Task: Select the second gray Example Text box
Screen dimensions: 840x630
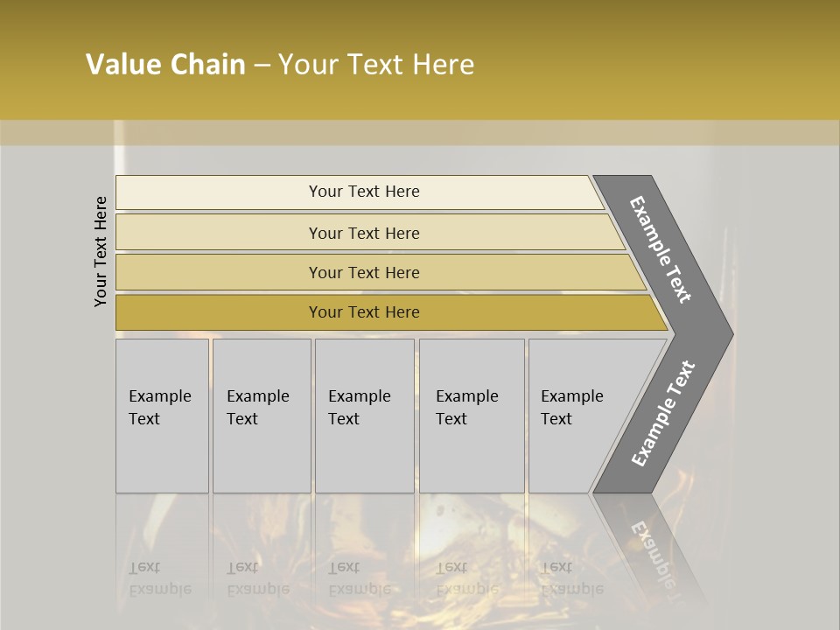Action: click(261, 416)
